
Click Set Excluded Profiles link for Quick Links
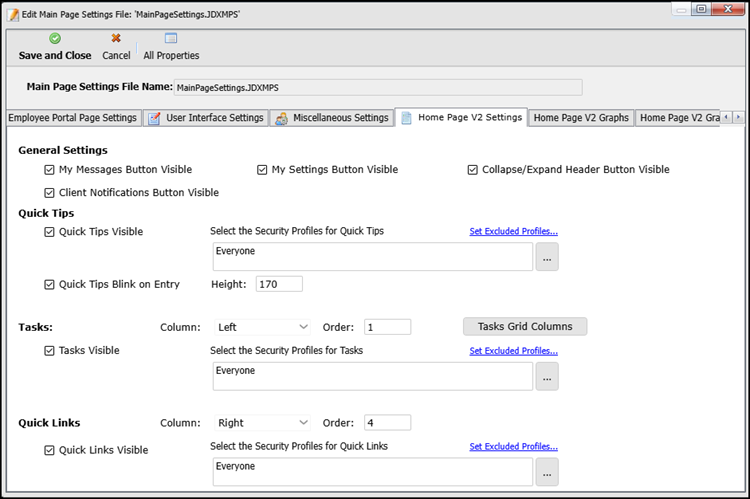tap(513, 446)
